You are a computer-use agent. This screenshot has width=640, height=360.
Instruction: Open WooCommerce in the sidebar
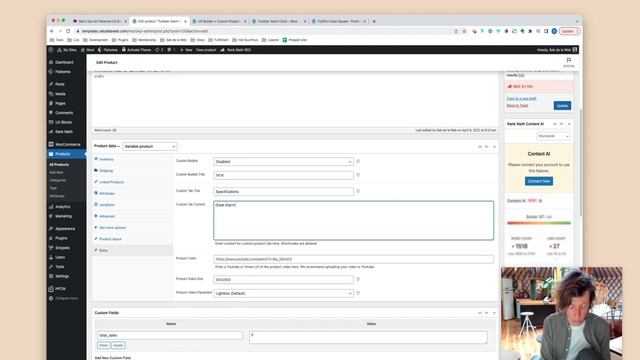click(67, 144)
